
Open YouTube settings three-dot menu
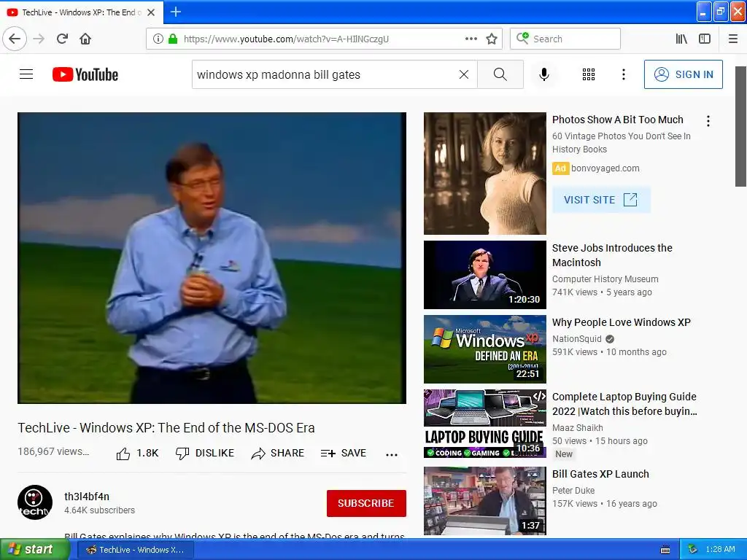click(624, 74)
